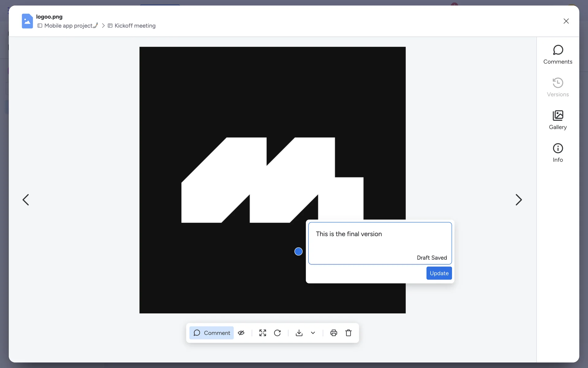
Task: Delete the file with trash icon
Action: (349, 333)
